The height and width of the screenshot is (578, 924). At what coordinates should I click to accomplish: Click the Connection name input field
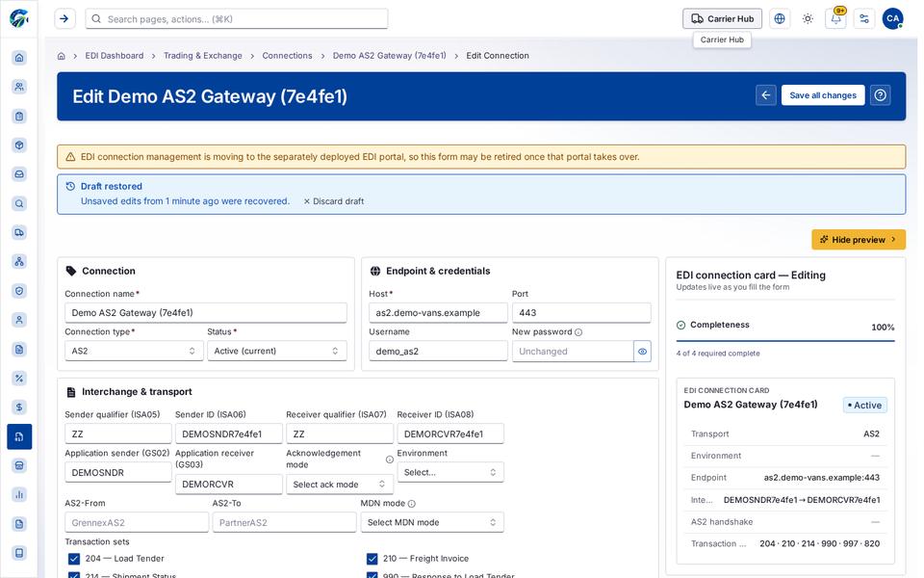click(x=206, y=312)
